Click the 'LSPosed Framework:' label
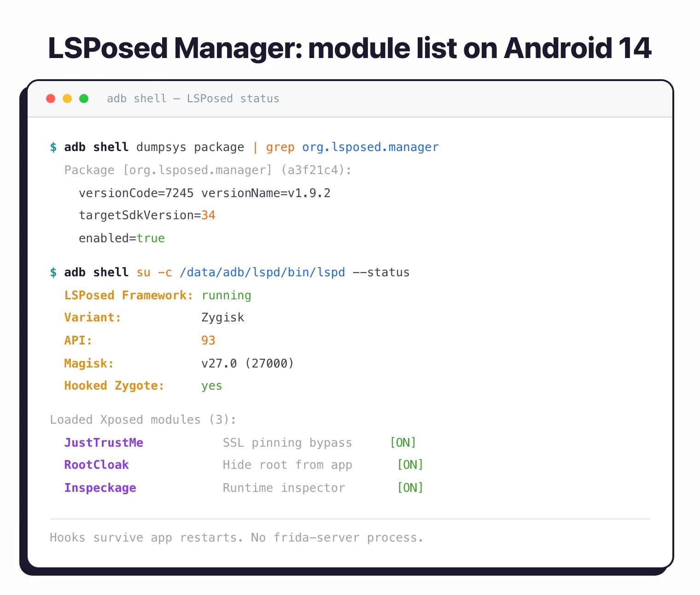Screen dimensions: 700x595 [x=128, y=295]
